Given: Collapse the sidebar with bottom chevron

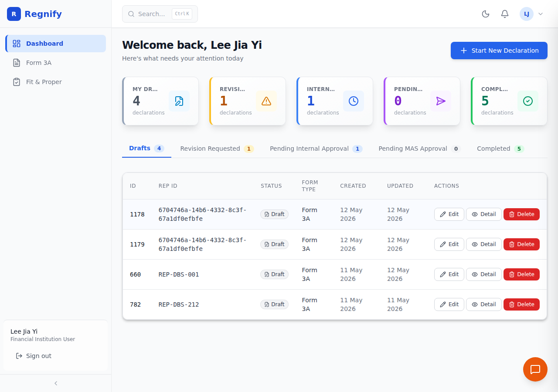Looking at the screenshot, I should click(56, 383).
